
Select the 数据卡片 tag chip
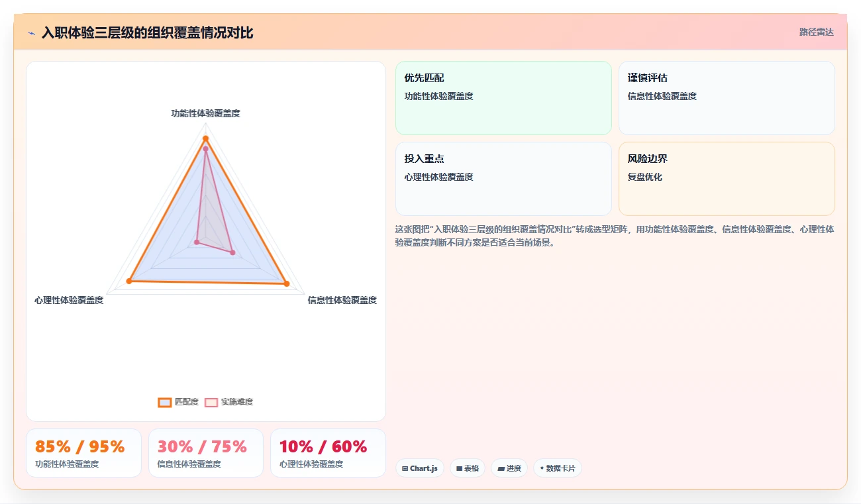[558, 468]
